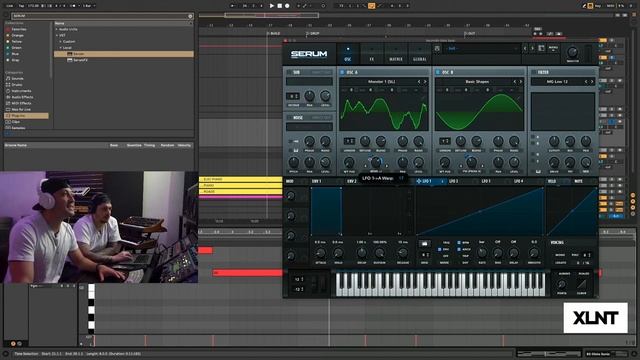Collapse the Local folder
Screen dimensions: 640x360
tap(60, 48)
